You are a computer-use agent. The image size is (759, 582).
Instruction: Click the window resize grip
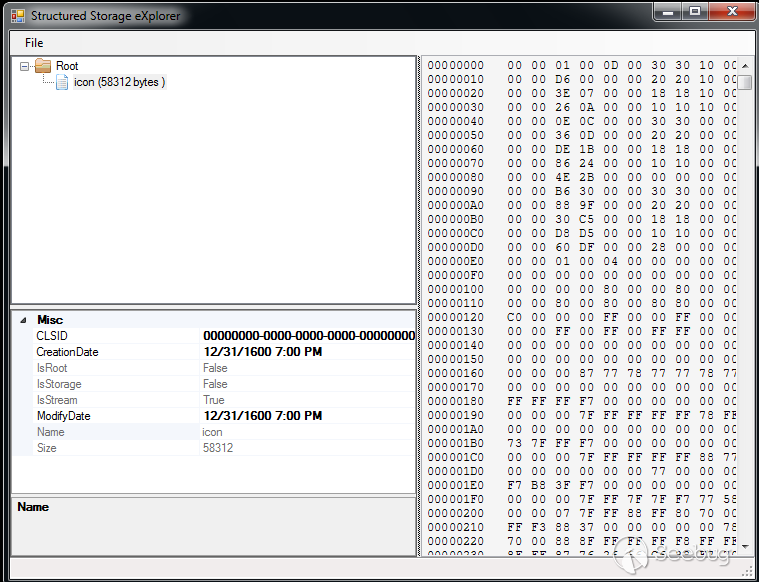[746, 571]
